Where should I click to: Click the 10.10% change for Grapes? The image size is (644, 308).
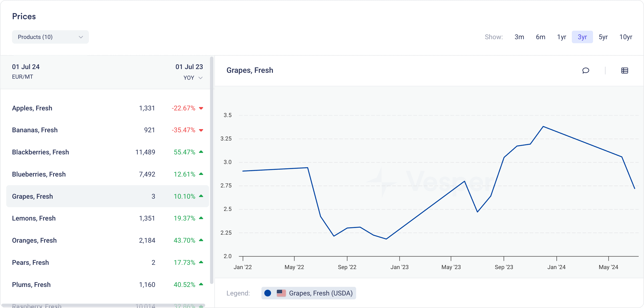[x=184, y=197]
